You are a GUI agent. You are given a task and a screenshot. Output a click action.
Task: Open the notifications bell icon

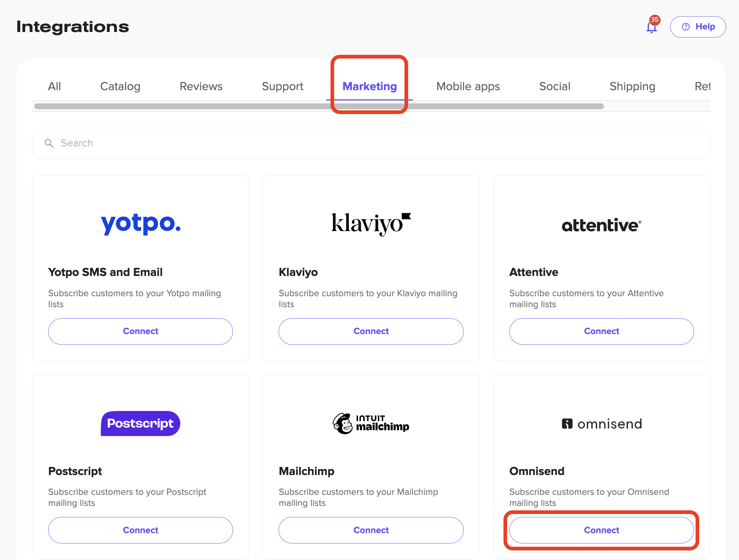(x=651, y=27)
